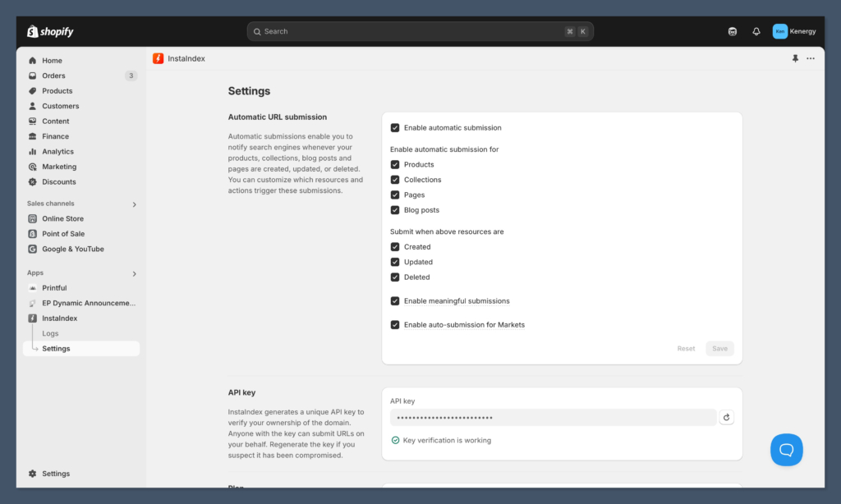The height and width of the screenshot is (504, 841).
Task: Pin the InstaIndex app using the pin icon
Action: (794, 58)
